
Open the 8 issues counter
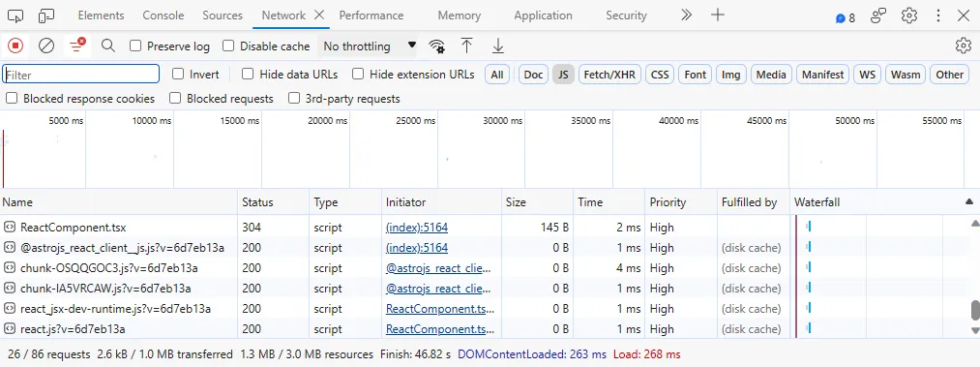click(845, 18)
